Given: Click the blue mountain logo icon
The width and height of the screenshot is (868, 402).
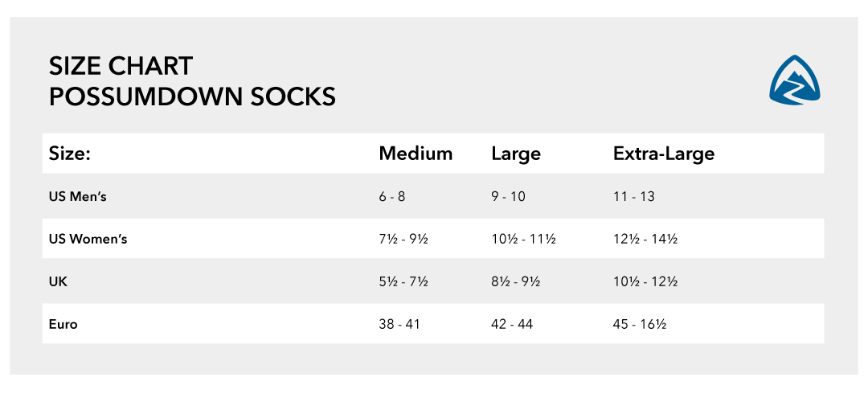Looking at the screenshot, I should (794, 79).
